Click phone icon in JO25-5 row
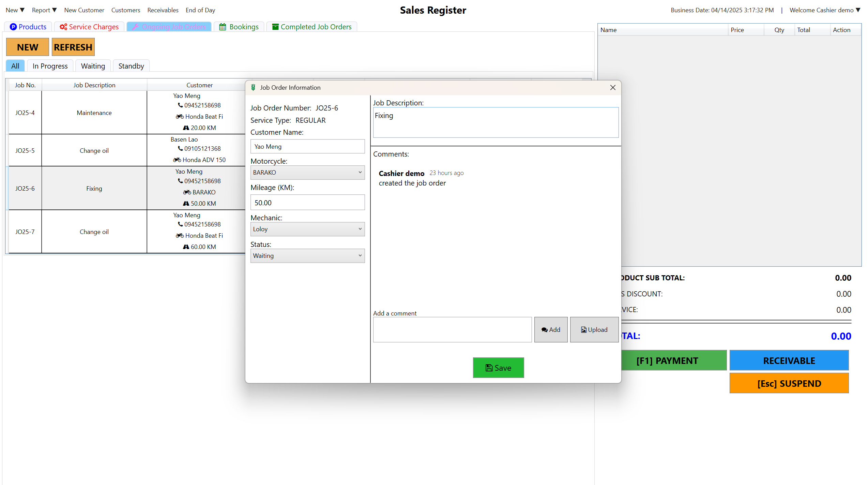This screenshot has width=868, height=485. (x=180, y=148)
